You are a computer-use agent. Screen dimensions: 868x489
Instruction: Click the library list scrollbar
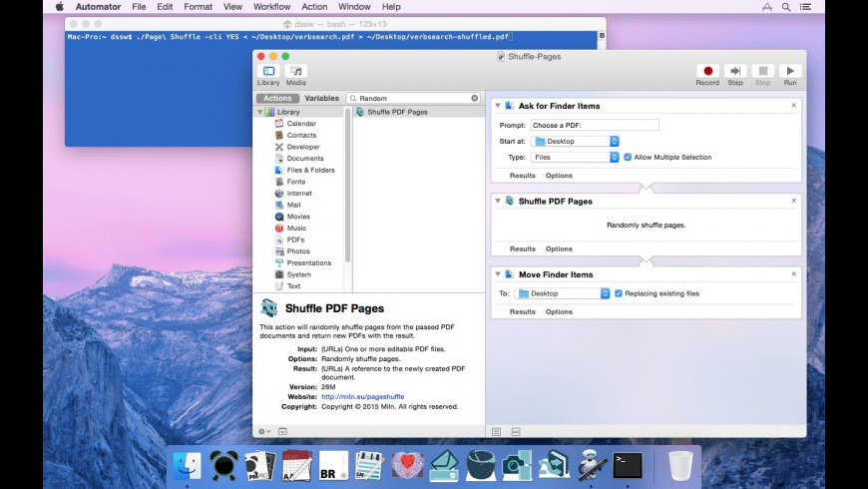[347, 186]
